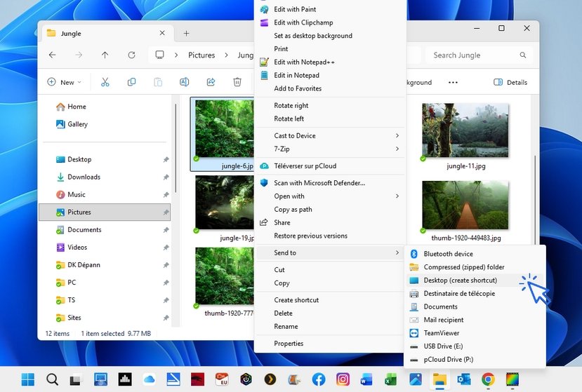Image resolution: width=582 pixels, height=392 pixels.
Task: Expand the New dropdown button
Action: (64, 82)
